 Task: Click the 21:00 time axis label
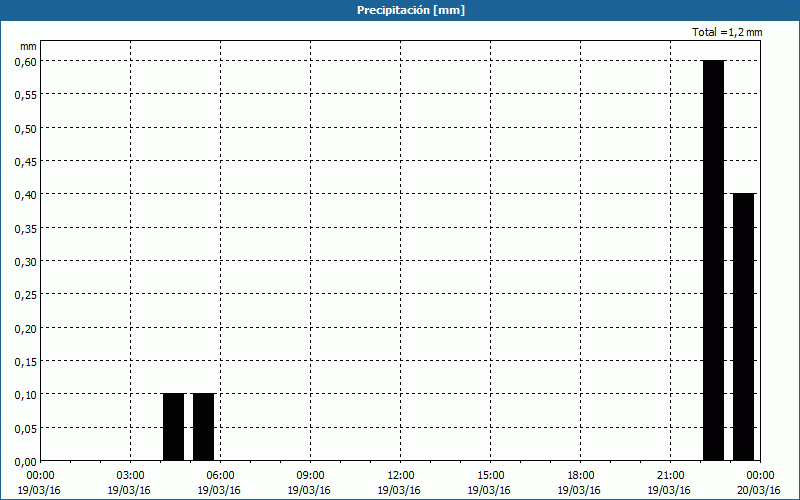click(670, 476)
